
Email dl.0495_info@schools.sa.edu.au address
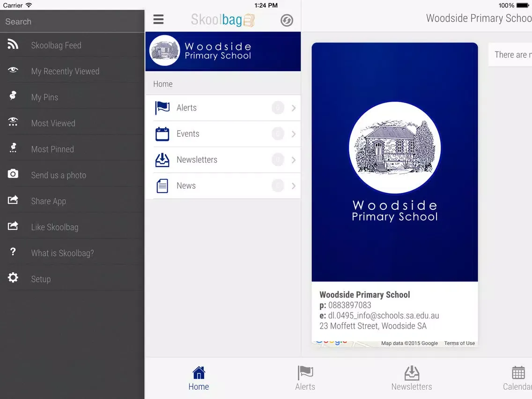384,316
